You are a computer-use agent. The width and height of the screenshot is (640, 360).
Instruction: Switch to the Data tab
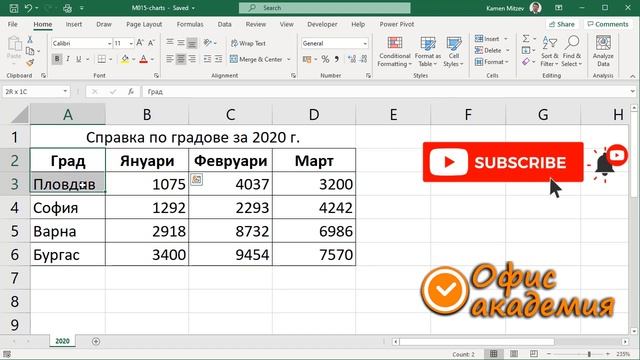pyautogui.click(x=224, y=24)
